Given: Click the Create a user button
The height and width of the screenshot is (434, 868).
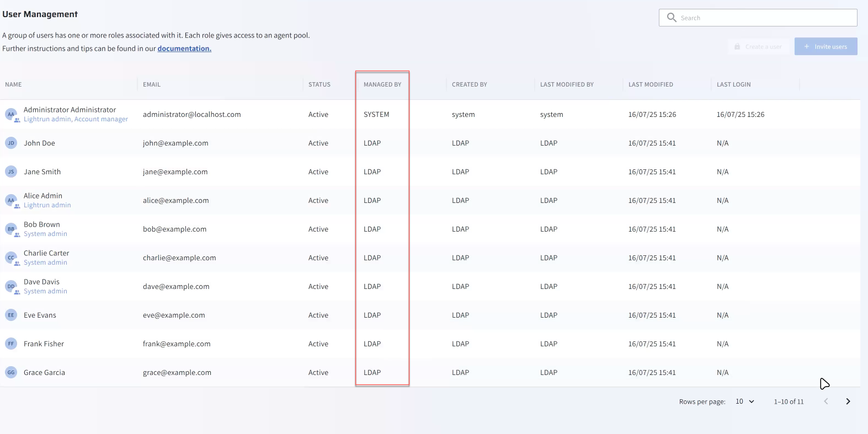Looking at the screenshot, I should [x=758, y=46].
